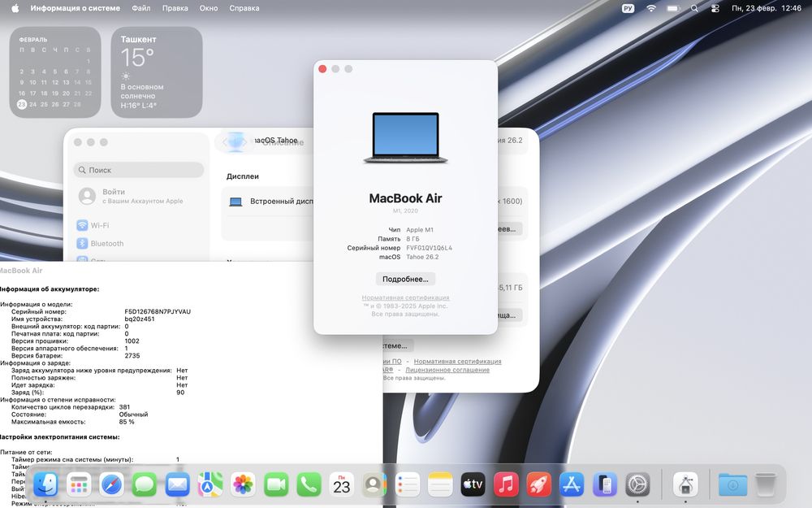The height and width of the screenshot is (508, 812).
Task: Click the device name value bq20z451
Action: [140, 319]
